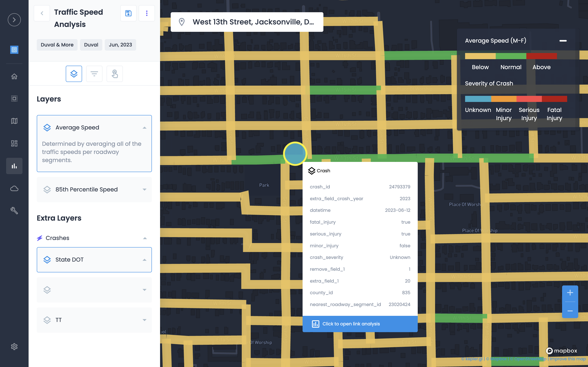Click the save icon in header
588x367 pixels.
128,13
